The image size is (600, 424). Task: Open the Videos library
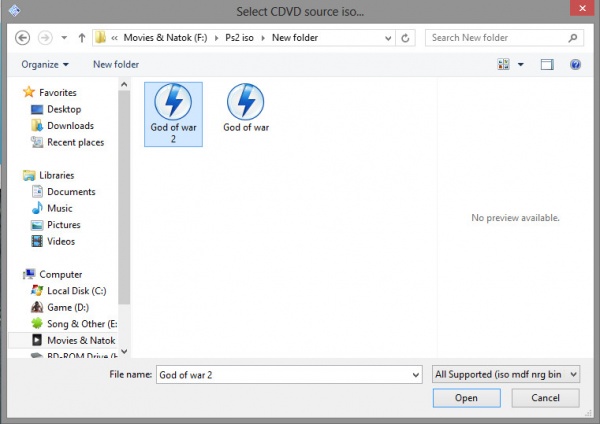click(x=61, y=241)
